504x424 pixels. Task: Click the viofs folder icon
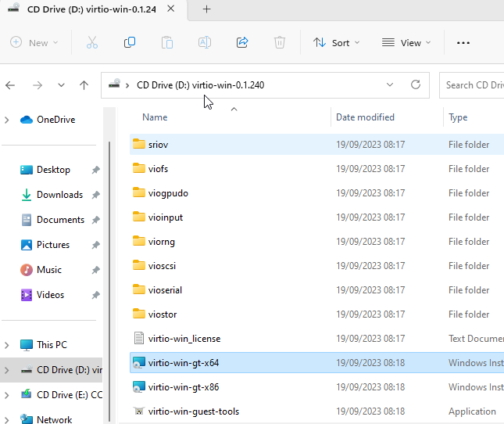click(139, 168)
